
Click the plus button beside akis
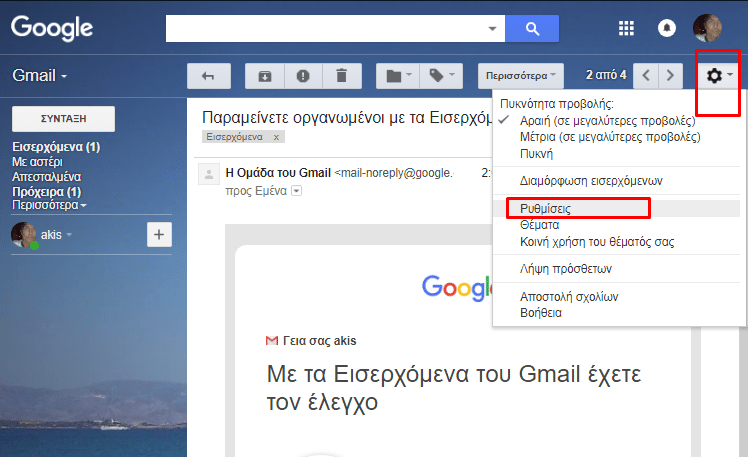(x=159, y=235)
